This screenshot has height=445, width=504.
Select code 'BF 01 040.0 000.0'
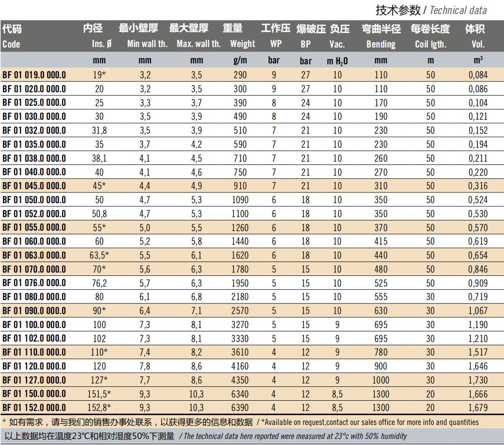click(x=34, y=172)
